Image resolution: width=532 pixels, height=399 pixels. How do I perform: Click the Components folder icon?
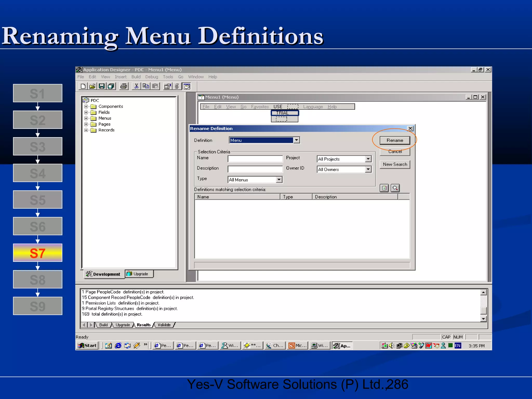[94, 107]
